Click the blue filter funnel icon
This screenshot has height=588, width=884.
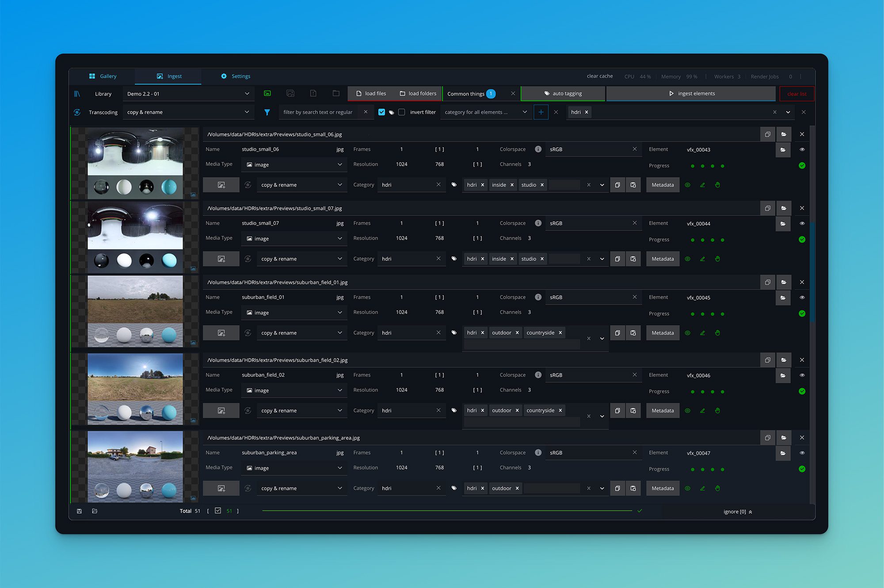tap(267, 112)
